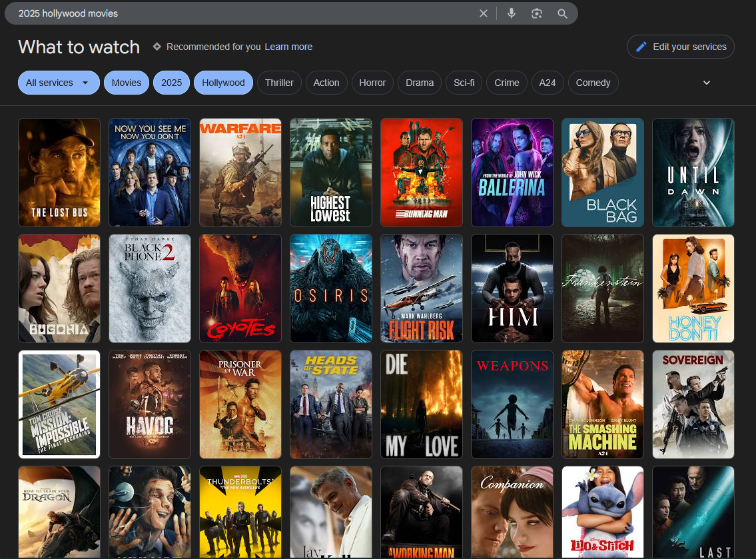Click the search field containing 2025 hollywood movies
The image size is (756, 559).
click(x=291, y=13)
